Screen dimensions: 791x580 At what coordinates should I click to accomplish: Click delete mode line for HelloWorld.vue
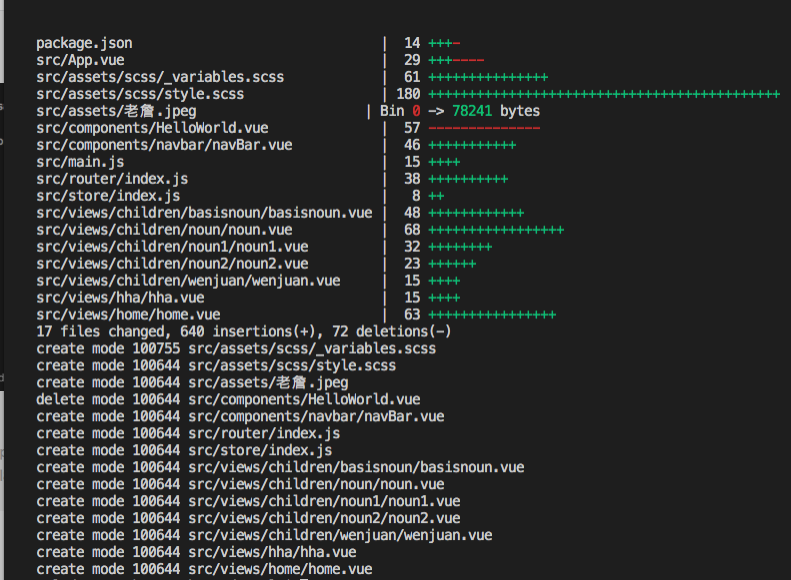tap(228, 400)
